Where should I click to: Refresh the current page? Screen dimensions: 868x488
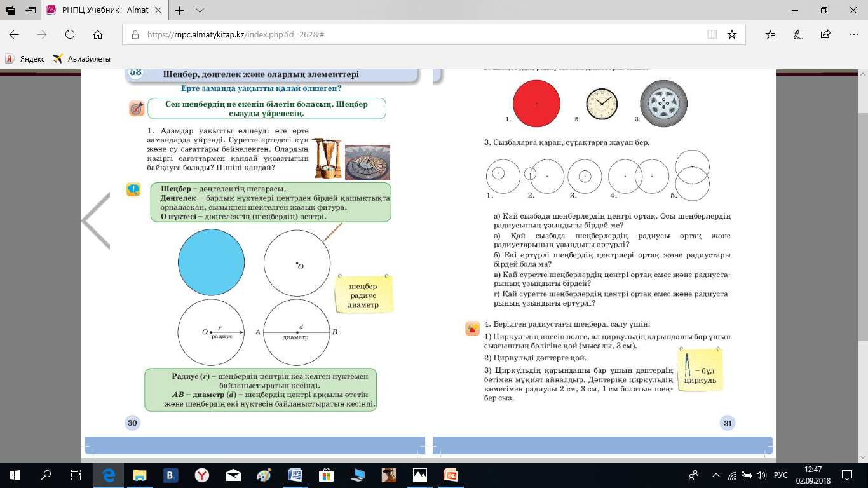coord(70,35)
